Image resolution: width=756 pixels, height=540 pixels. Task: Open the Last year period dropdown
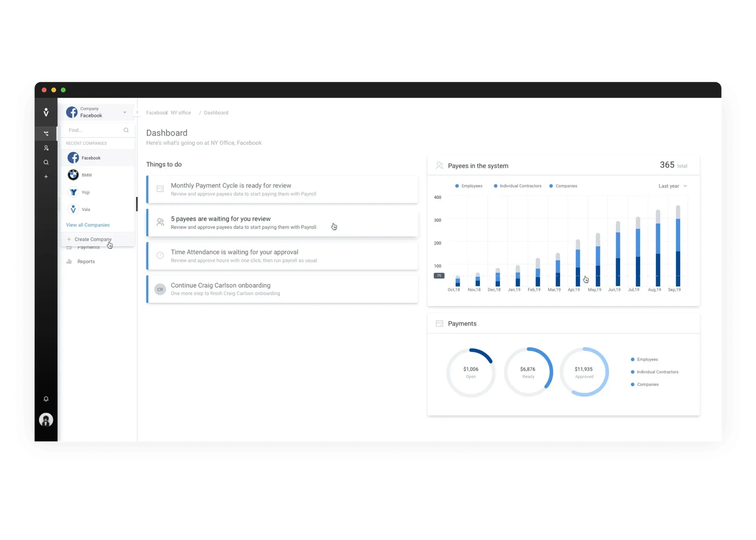click(x=673, y=186)
